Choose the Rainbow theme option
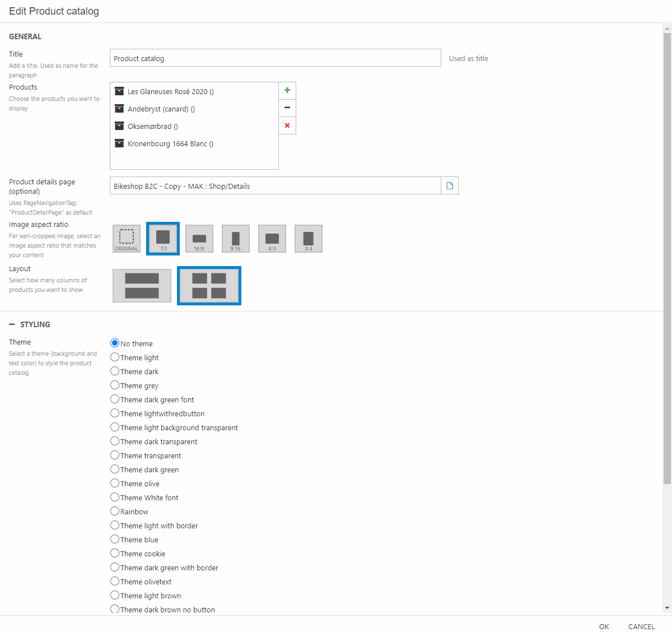This screenshot has width=672, height=637. [x=115, y=512]
